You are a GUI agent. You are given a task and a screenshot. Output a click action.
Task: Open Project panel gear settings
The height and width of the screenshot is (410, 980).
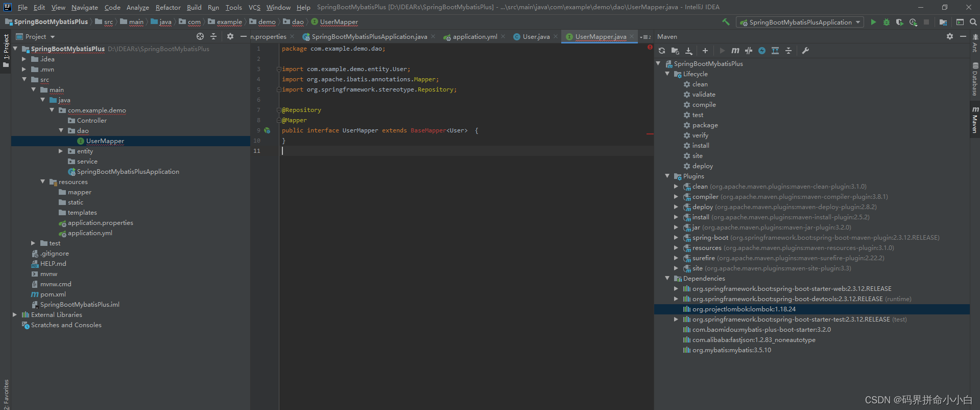[230, 36]
